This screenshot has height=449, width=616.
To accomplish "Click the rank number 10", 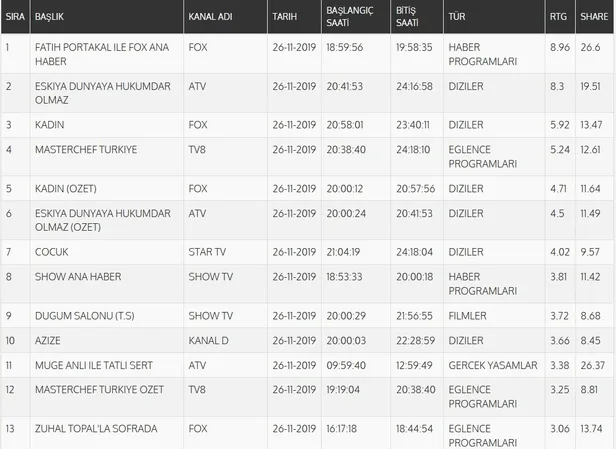I will (x=10, y=341).
